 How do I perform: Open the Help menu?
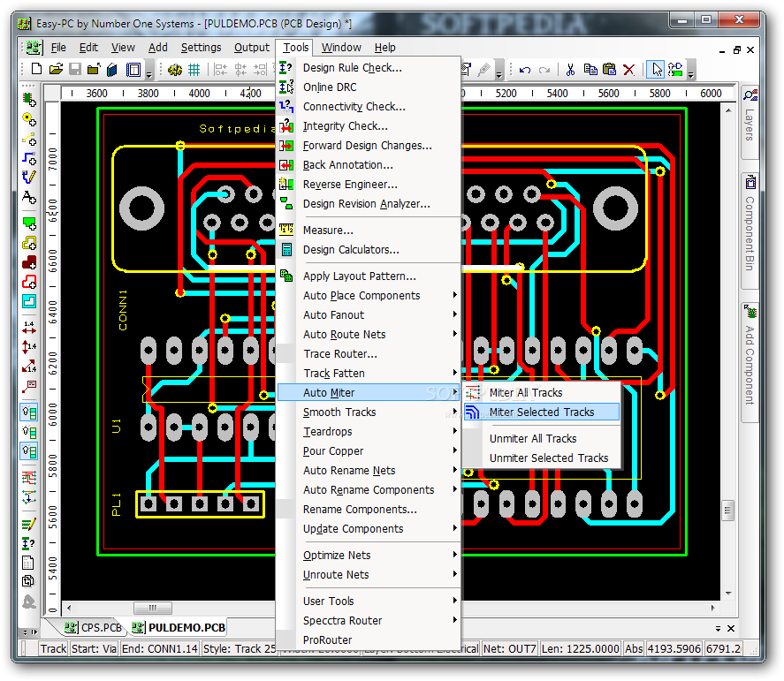tap(385, 48)
